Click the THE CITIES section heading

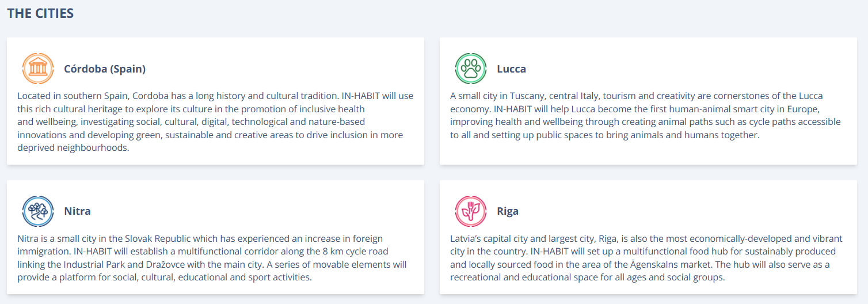pyautogui.click(x=40, y=13)
